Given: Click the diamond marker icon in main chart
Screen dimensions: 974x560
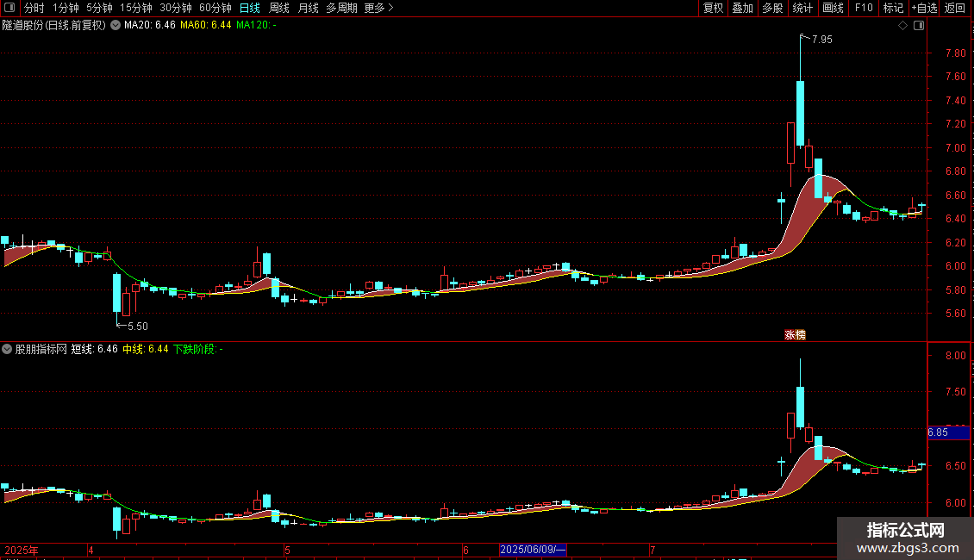Looking at the screenshot, I should click(902, 26).
